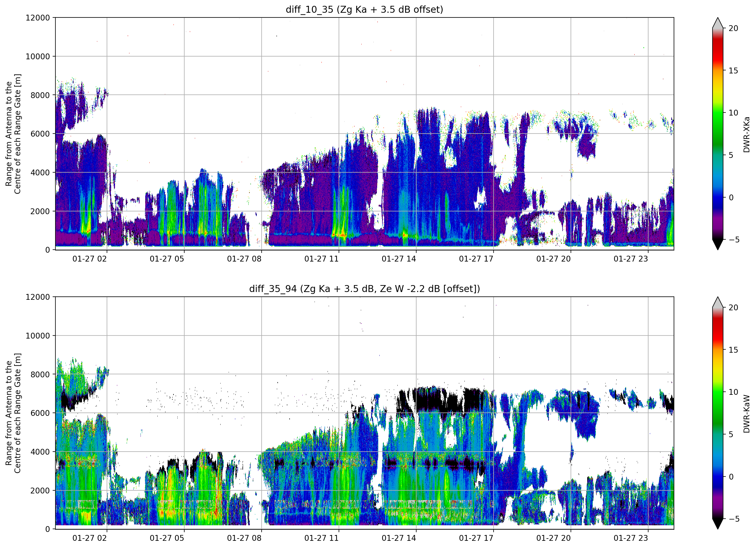Click the bottom colorbar upper extension arrow
756x548 pixels.
tap(718, 302)
